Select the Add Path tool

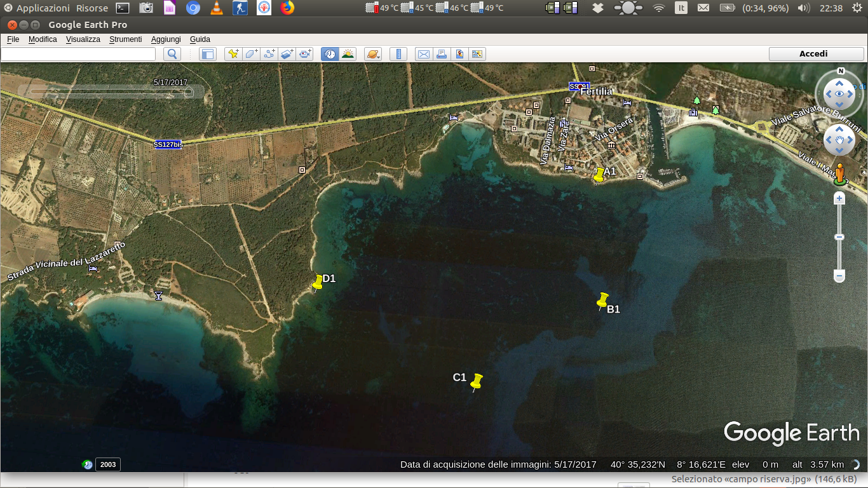269,54
